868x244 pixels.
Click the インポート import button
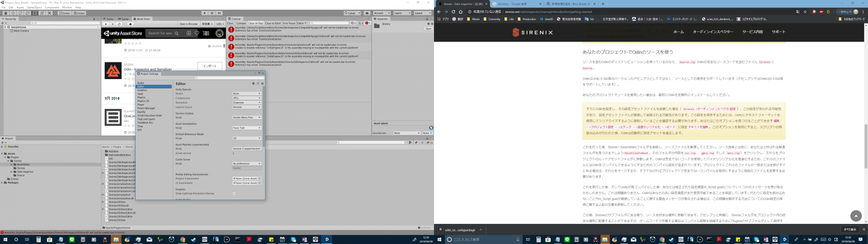tap(210, 66)
